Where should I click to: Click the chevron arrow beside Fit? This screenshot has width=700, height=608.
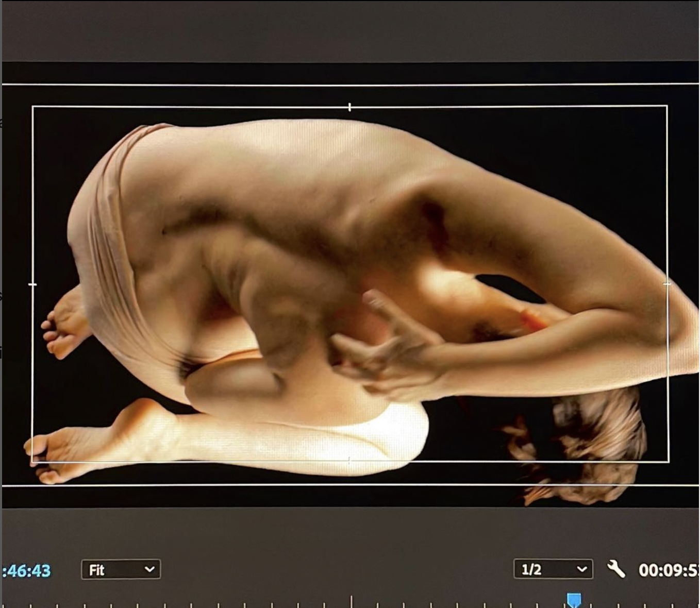149,569
